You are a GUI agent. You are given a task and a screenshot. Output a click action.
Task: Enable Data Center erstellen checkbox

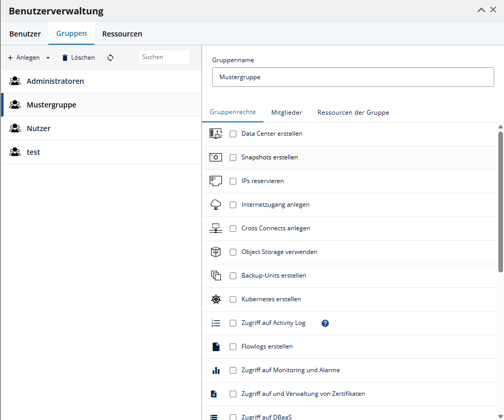coord(233,134)
